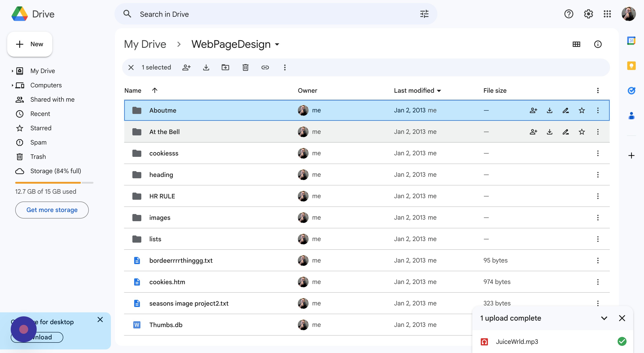Viewport: 644px width, 353px height.
Task: Open the Last modified sort dropdown
Action: point(439,91)
